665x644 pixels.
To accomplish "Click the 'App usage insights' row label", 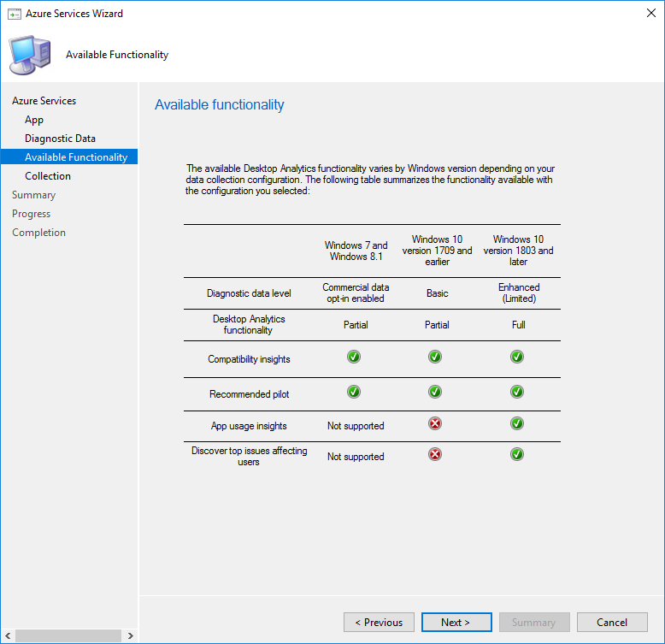I will (x=249, y=426).
